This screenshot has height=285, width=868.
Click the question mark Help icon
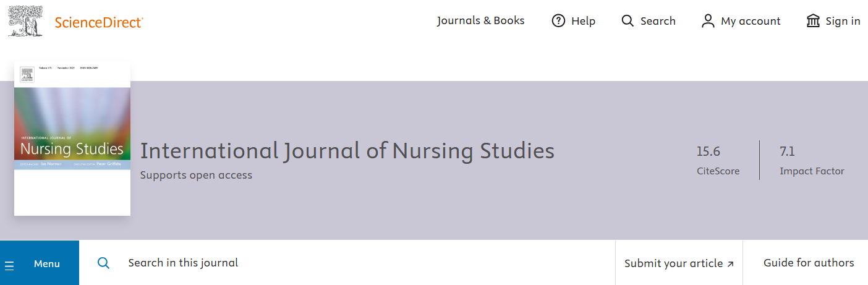[x=558, y=21]
